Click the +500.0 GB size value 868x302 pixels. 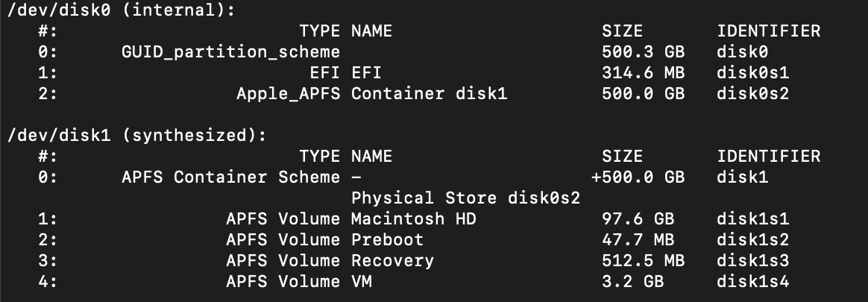pos(638,177)
